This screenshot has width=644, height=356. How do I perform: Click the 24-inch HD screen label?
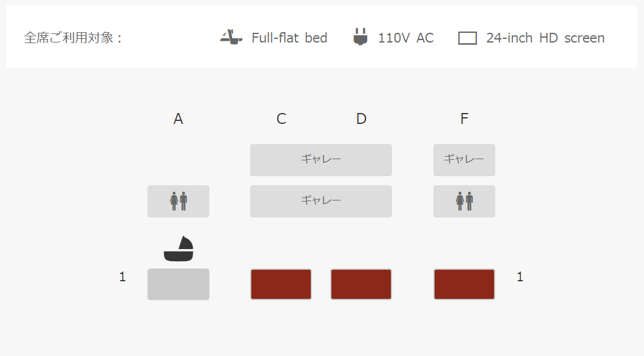(546, 38)
